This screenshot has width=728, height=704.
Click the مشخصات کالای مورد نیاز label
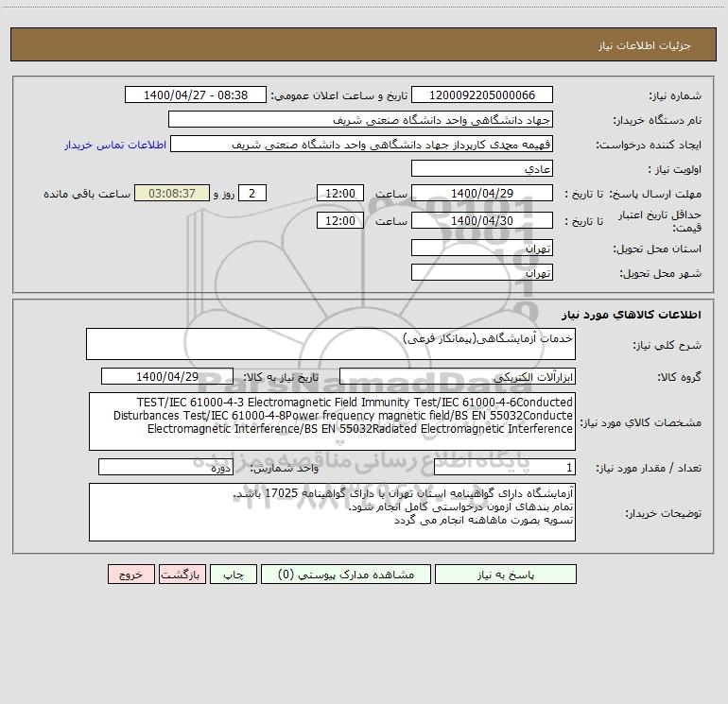pyautogui.click(x=641, y=422)
